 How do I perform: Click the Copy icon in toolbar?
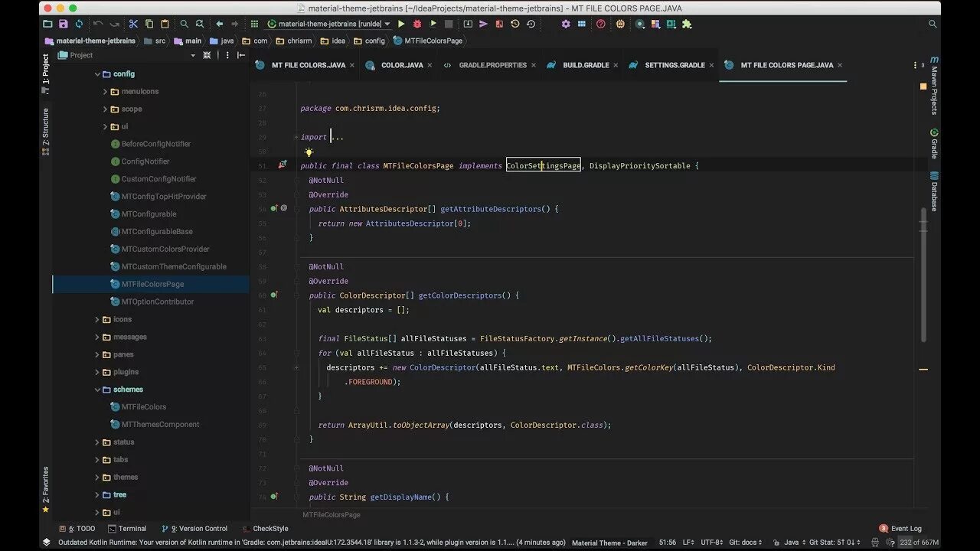tap(149, 24)
